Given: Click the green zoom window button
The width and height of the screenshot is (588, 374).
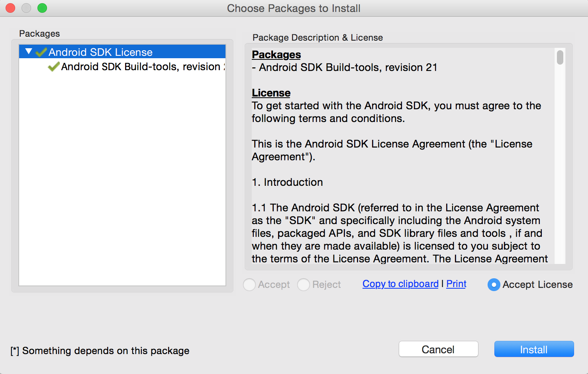Looking at the screenshot, I should pyautogui.click(x=42, y=8).
